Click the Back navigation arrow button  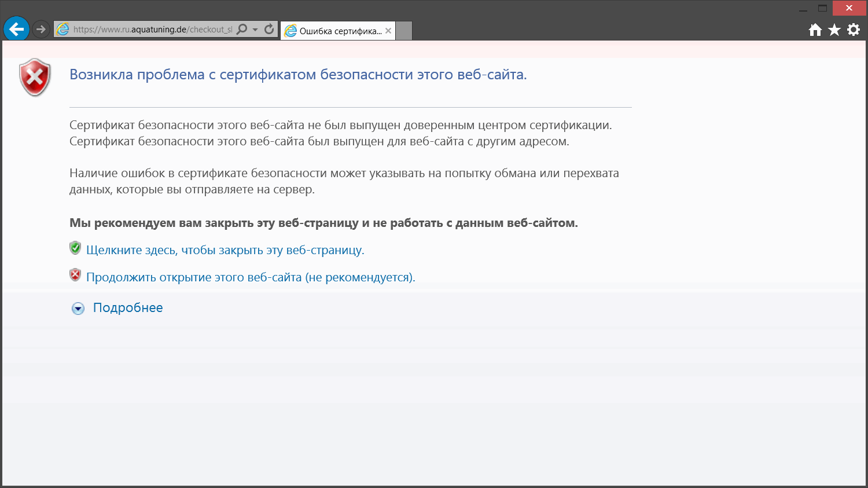tap(16, 28)
